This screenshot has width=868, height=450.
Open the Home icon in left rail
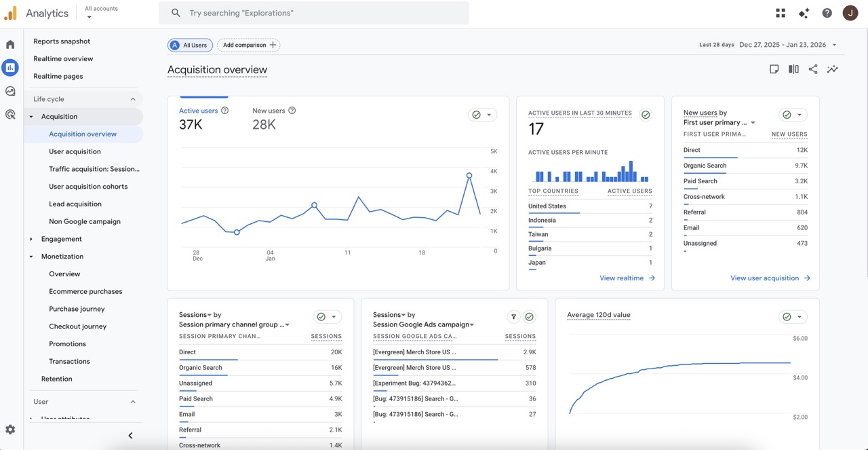[x=10, y=45]
